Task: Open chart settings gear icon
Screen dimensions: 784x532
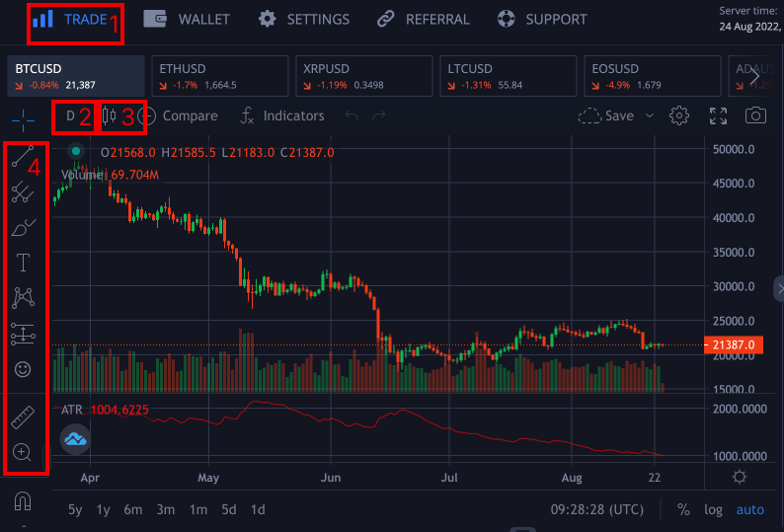Action: coord(679,115)
